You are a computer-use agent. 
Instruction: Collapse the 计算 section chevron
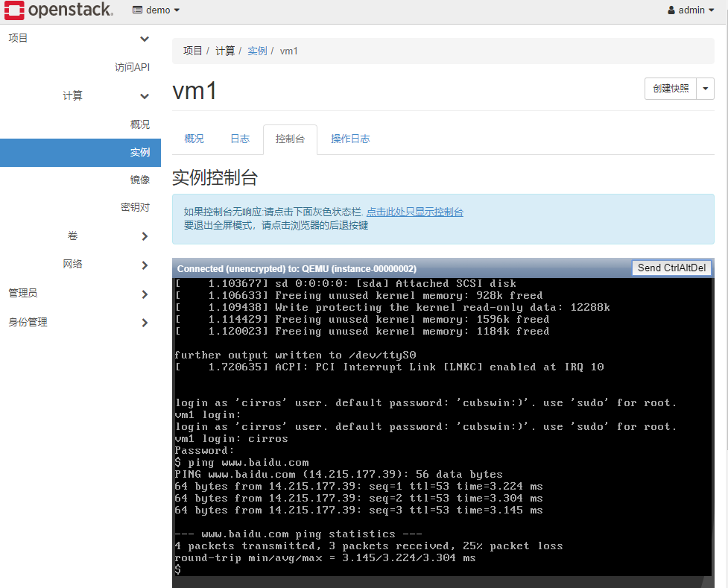144,95
